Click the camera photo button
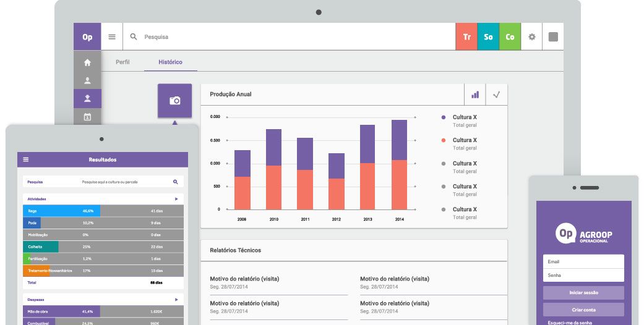This screenshot has width=644, height=325. [x=174, y=100]
